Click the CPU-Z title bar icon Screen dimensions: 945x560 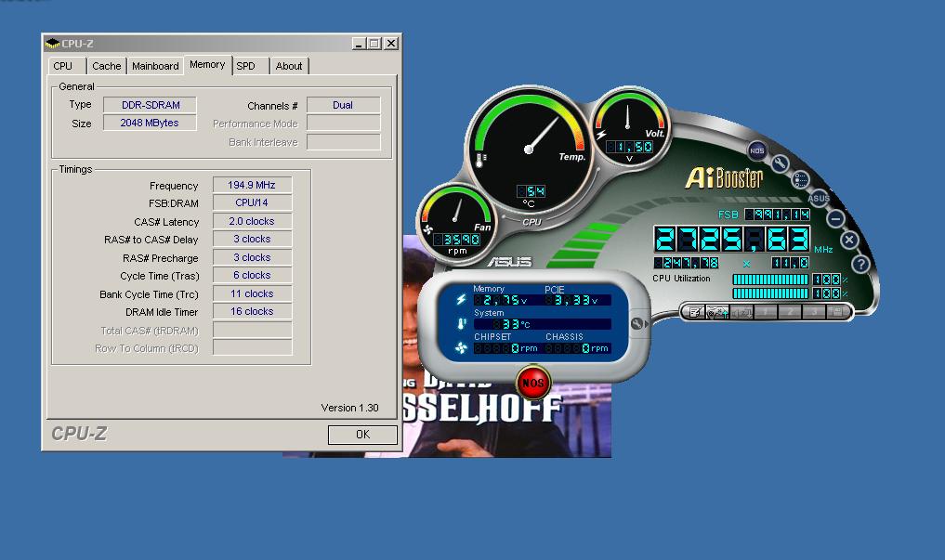(x=52, y=44)
